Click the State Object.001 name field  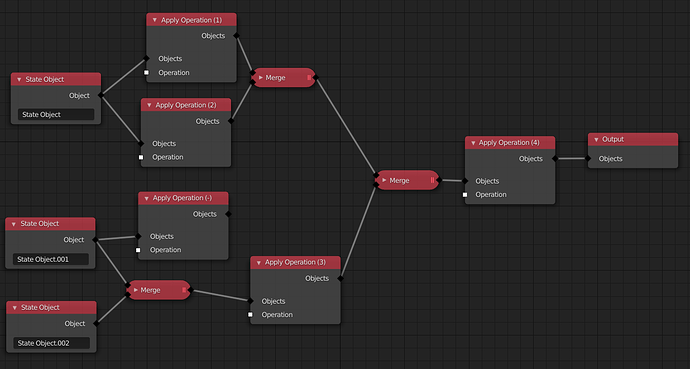tap(51, 259)
